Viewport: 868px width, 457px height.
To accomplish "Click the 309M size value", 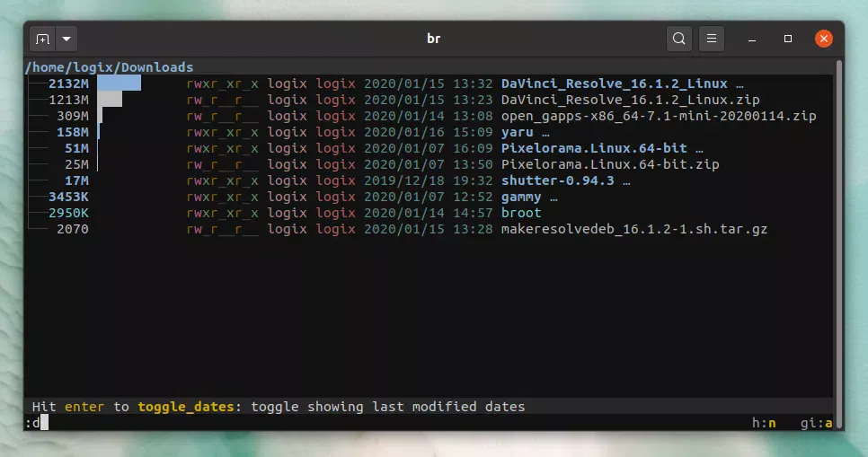I will tap(73, 116).
